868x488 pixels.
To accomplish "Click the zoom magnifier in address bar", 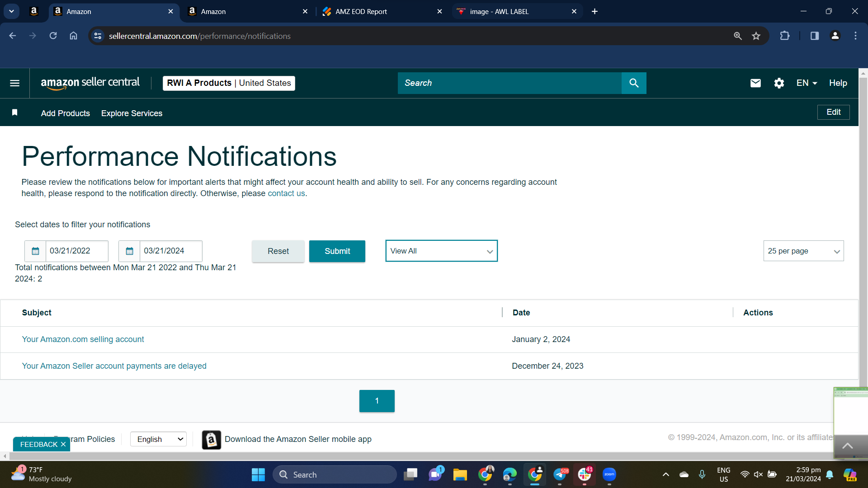I will pos(738,36).
